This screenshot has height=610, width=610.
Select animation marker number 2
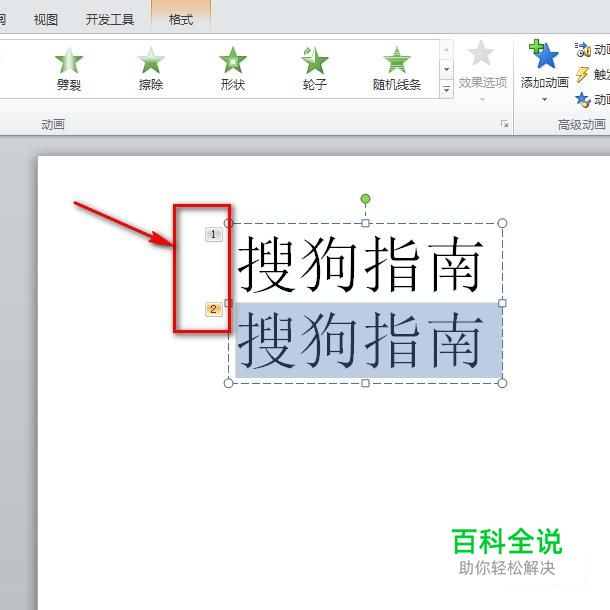(214, 310)
